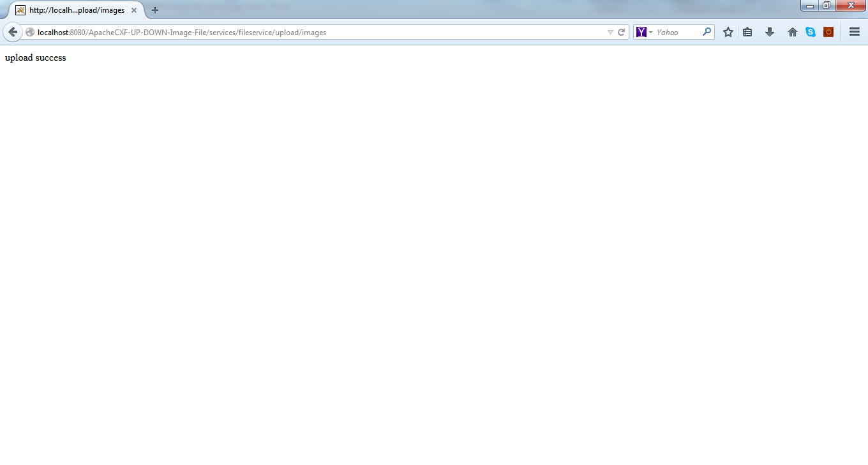
Task: Open the Yahoo search engine dropdown
Action: pyautogui.click(x=645, y=32)
